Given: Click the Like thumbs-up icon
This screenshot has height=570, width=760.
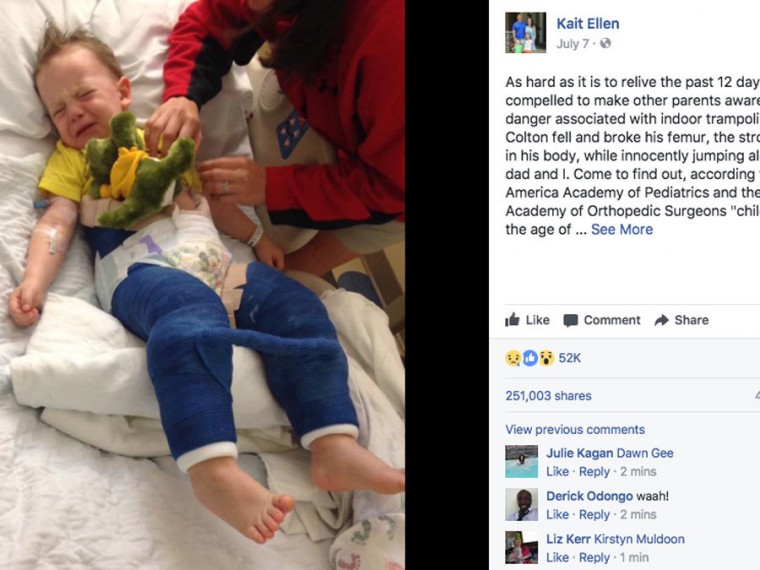Looking at the screenshot, I should pyautogui.click(x=512, y=319).
